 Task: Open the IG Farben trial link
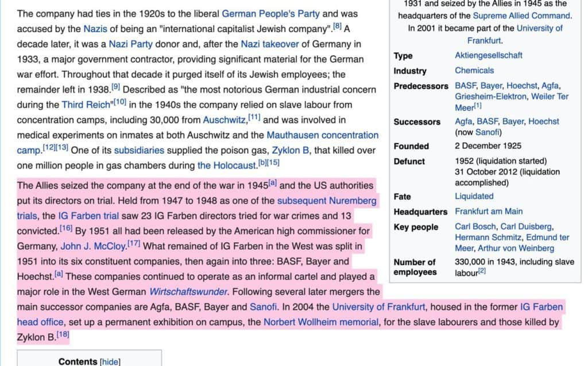pos(88,216)
